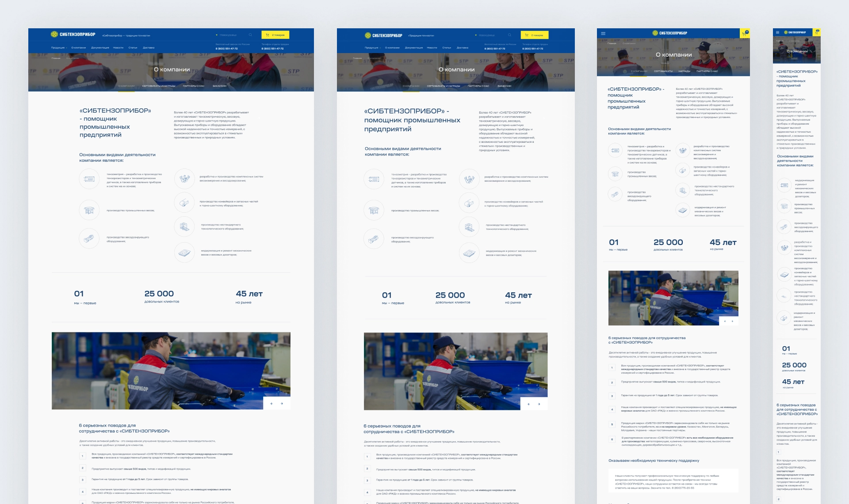Click the тензометрия icon in the tablet mockup
The width and height of the screenshot is (849, 504).
tap(615, 150)
